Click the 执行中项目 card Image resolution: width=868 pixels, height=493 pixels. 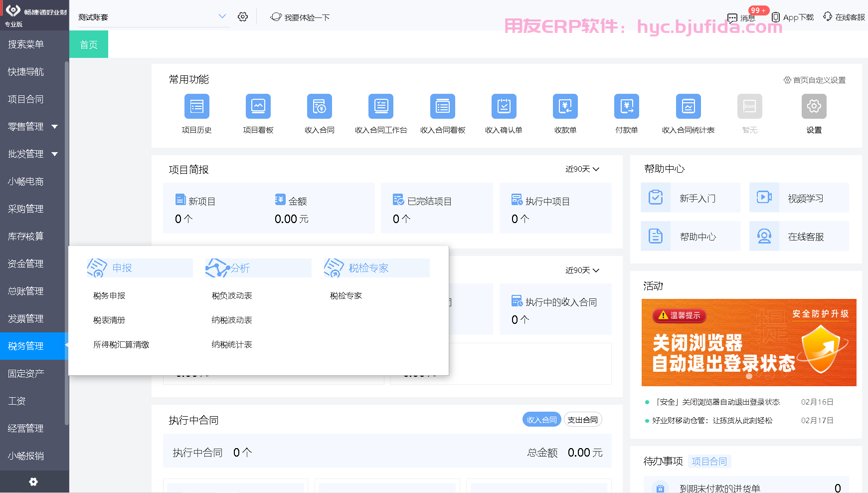coord(555,208)
